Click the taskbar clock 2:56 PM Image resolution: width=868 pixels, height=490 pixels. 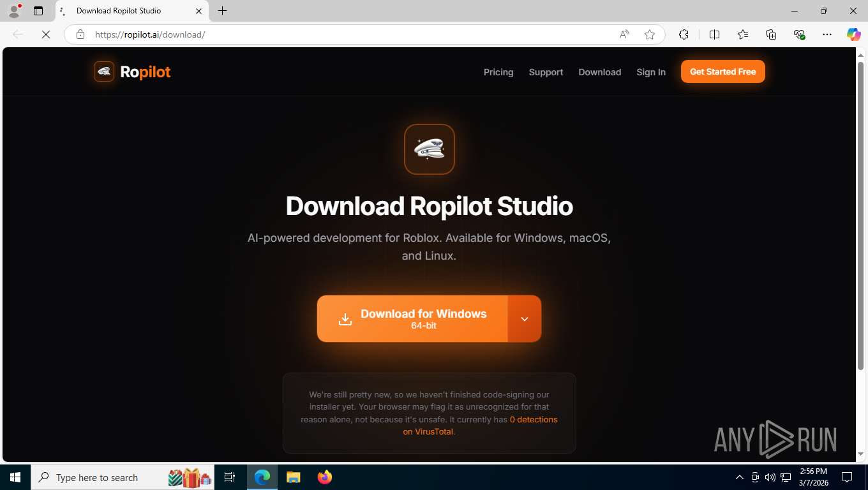point(812,477)
